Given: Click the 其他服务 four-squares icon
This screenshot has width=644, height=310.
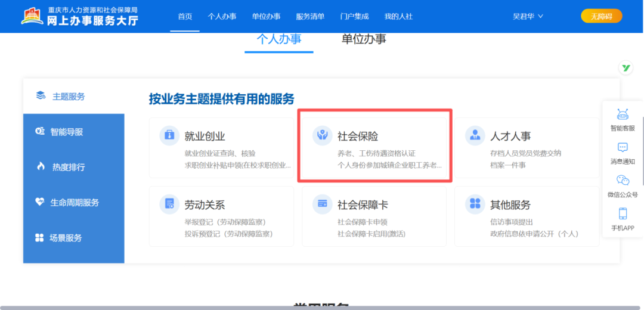Looking at the screenshot, I should [475, 204].
